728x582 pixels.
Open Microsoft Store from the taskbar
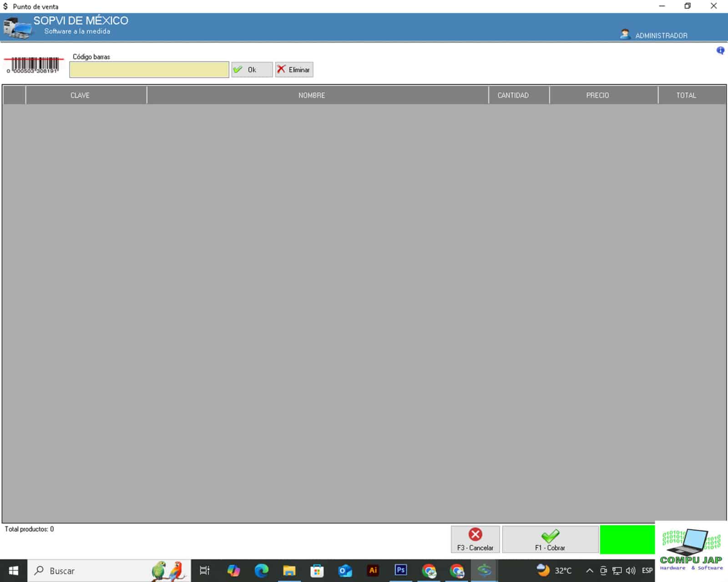coord(317,570)
